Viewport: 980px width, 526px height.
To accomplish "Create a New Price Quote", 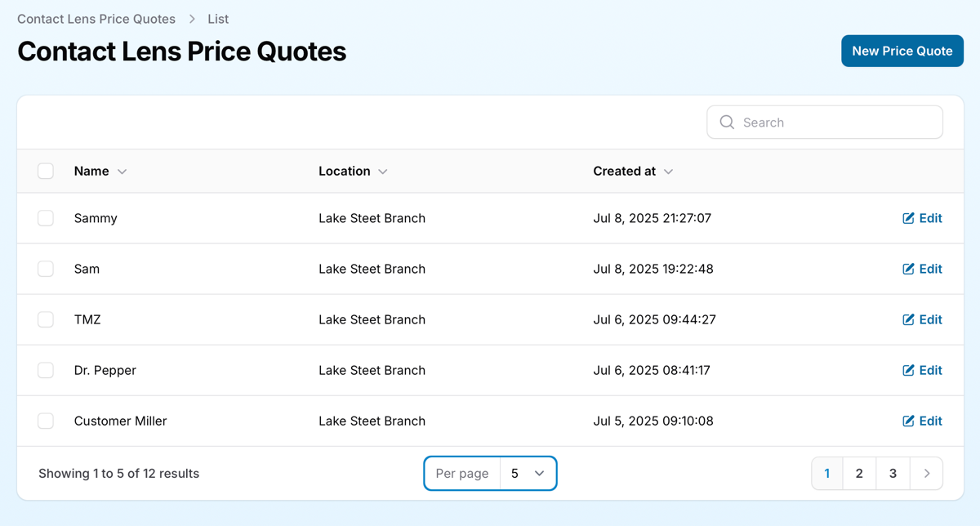I will click(902, 51).
